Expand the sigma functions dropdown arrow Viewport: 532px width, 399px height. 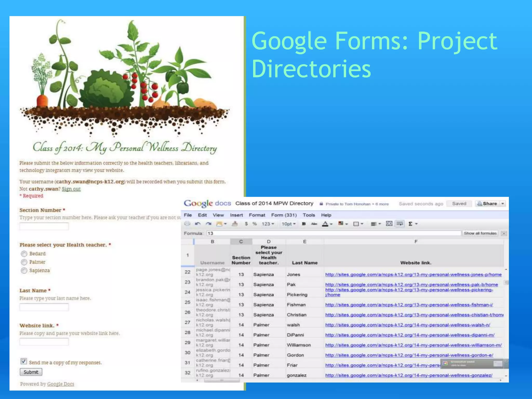(416, 224)
